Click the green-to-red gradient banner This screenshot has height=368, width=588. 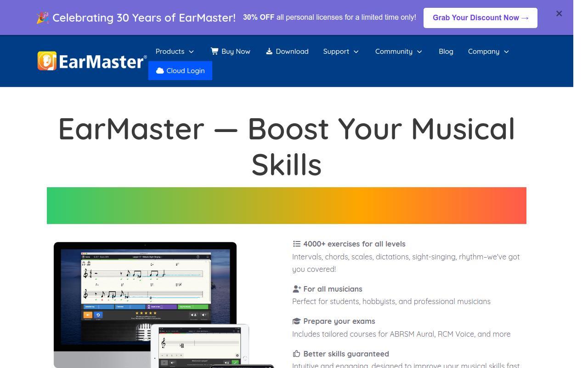(x=287, y=206)
